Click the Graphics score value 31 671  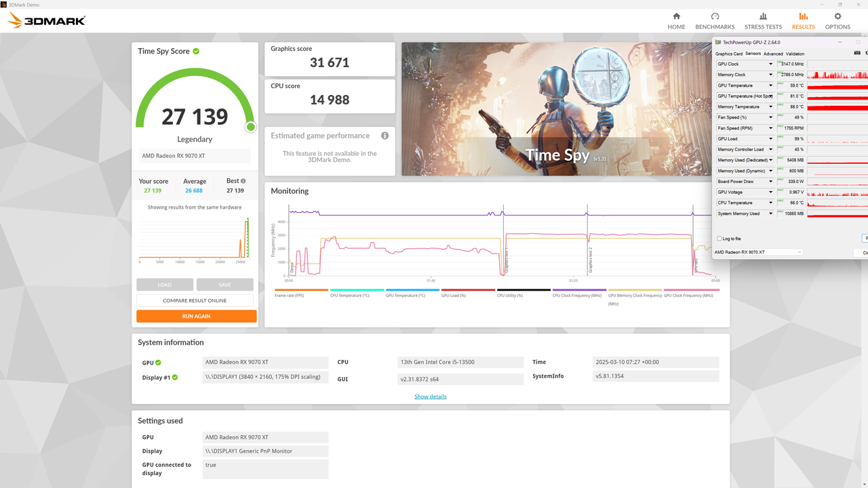[330, 62]
